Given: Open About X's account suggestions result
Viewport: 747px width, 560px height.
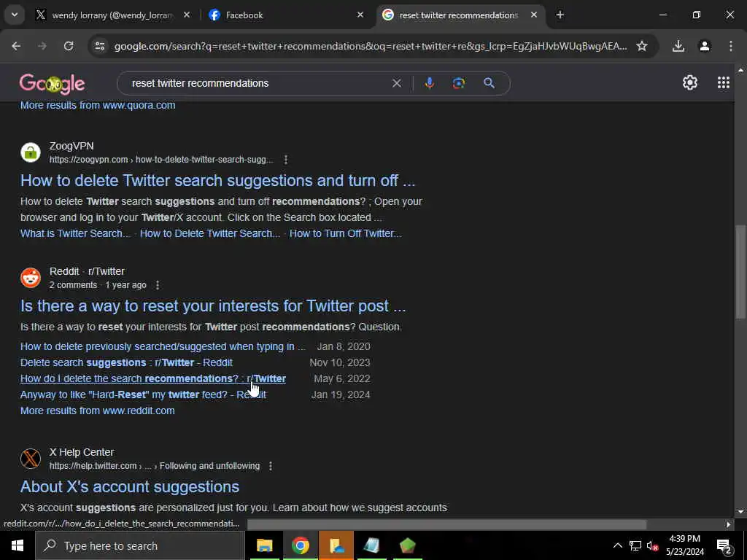Looking at the screenshot, I should point(130,486).
